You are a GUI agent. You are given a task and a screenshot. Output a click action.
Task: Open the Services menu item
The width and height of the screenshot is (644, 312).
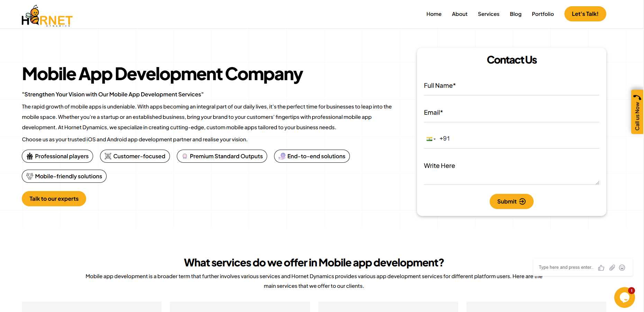(488, 14)
